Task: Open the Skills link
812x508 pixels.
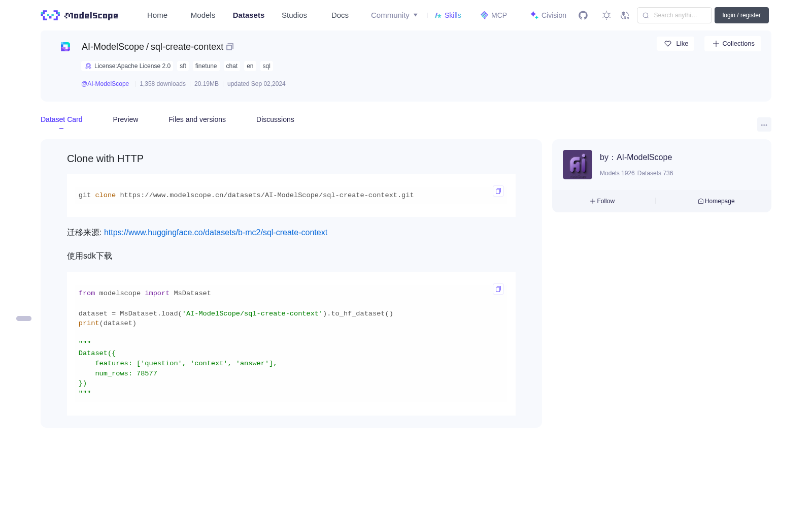Action: [x=448, y=15]
